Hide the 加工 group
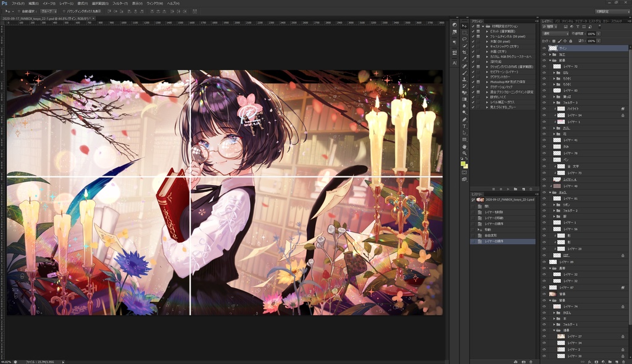632x364 pixels. point(544,54)
